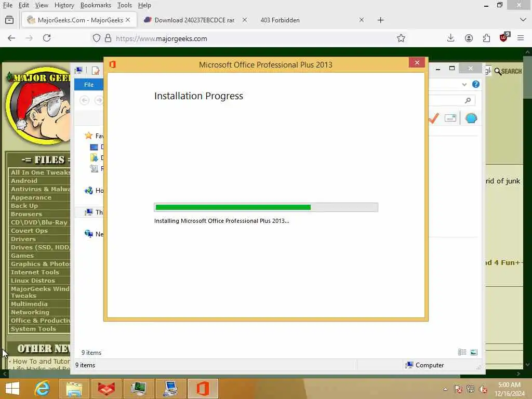The width and height of the screenshot is (532, 399).
Task: Open the tracking protection shield icon
Action: click(x=96, y=38)
